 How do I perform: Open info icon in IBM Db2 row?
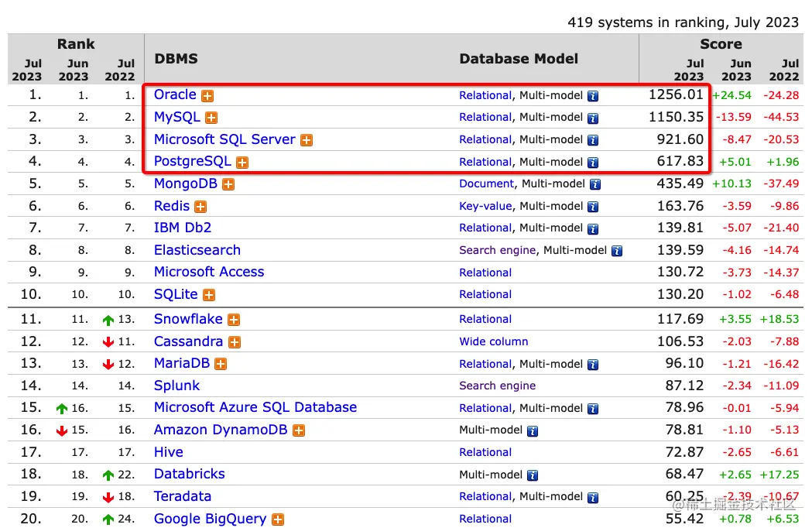pyautogui.click(x=593, y=228)
